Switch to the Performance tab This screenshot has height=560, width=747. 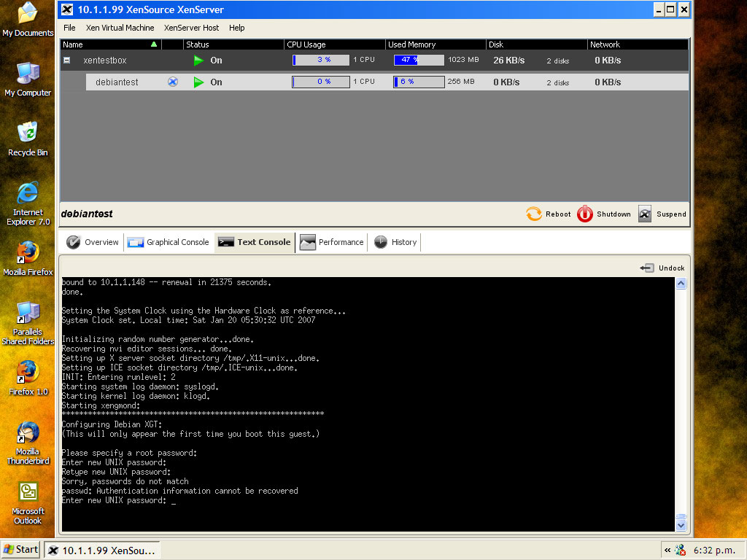332,242
